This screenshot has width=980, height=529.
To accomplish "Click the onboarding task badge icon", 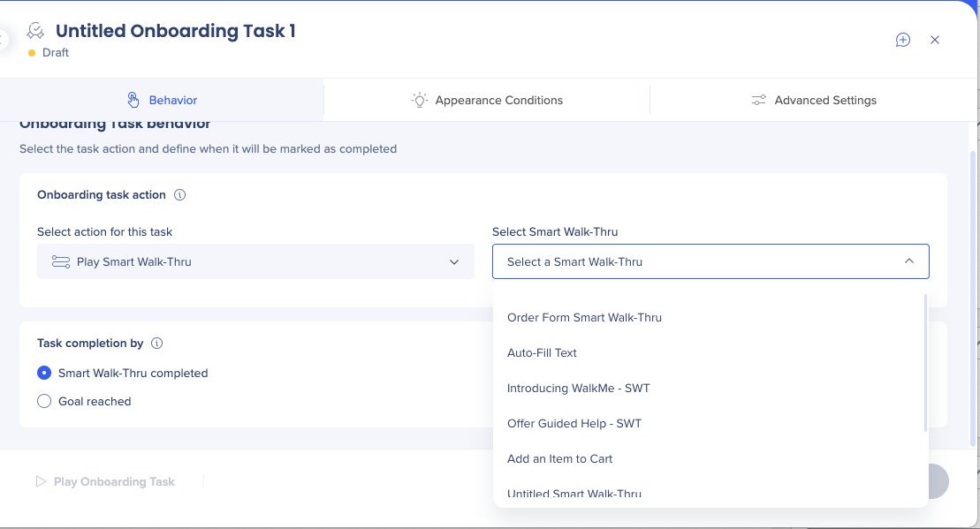I will point(35,31).
